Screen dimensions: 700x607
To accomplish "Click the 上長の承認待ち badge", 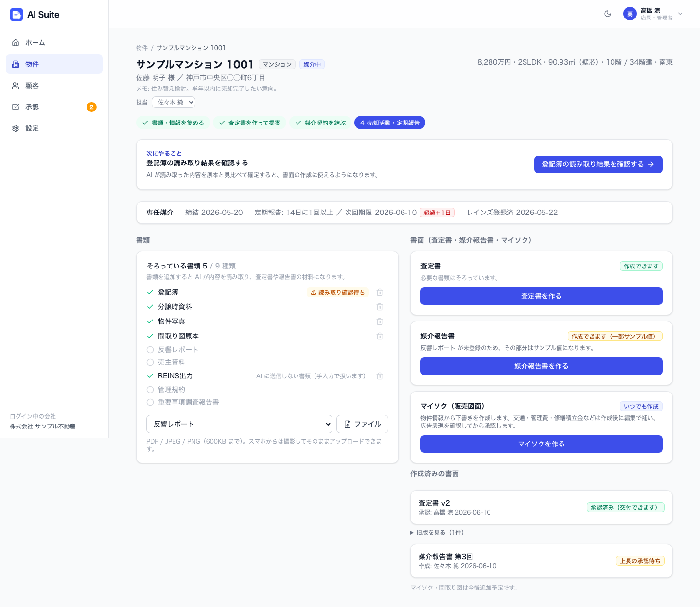I will tap(640, 561).
